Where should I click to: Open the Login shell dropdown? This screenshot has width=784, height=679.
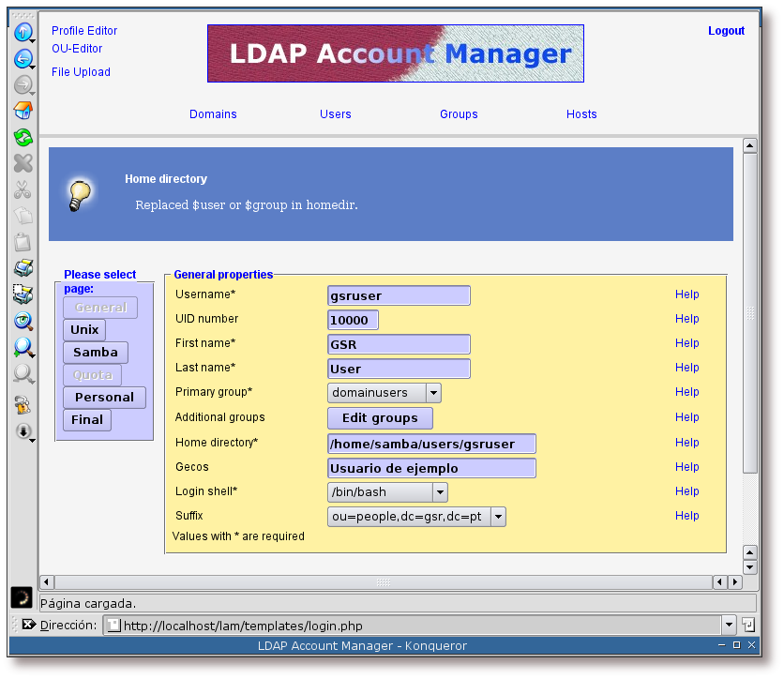pos(440,492)
